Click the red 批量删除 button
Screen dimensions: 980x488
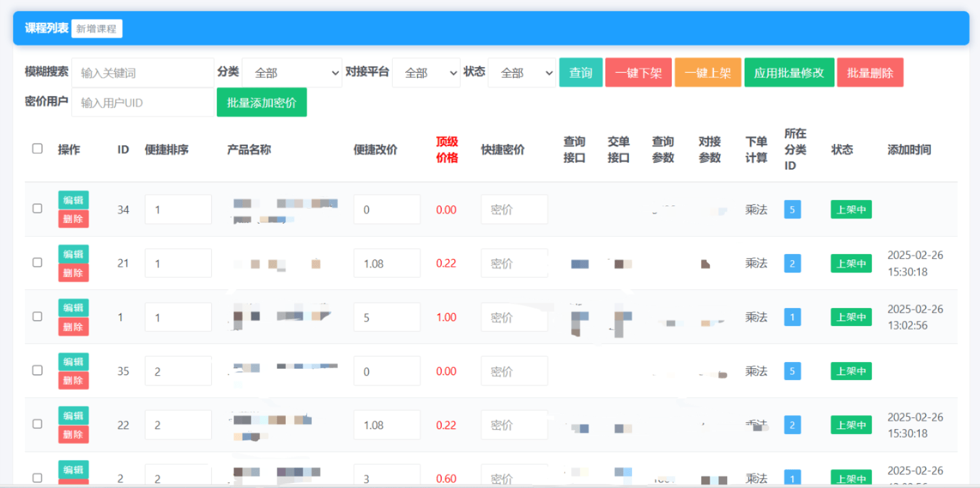coord(869,73)
